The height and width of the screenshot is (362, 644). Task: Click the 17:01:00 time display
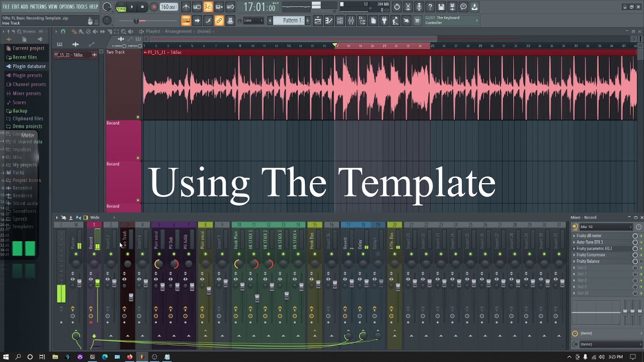260,8
